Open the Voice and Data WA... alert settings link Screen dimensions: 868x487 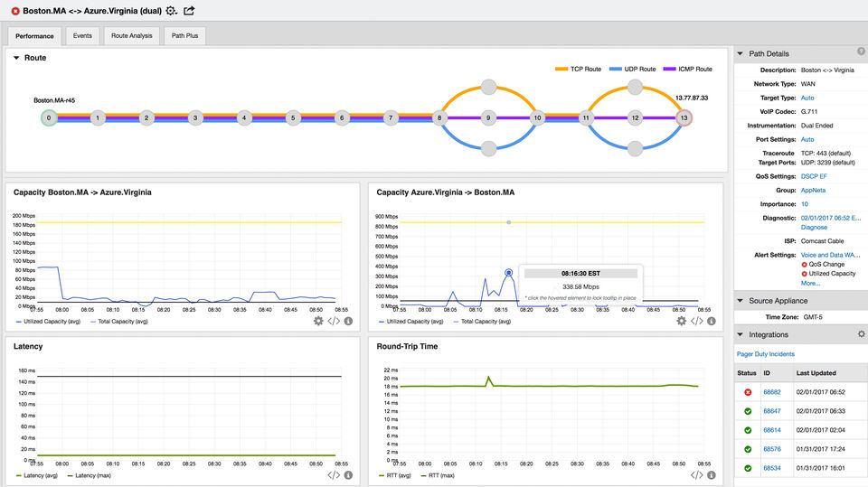tap(830, 255)
